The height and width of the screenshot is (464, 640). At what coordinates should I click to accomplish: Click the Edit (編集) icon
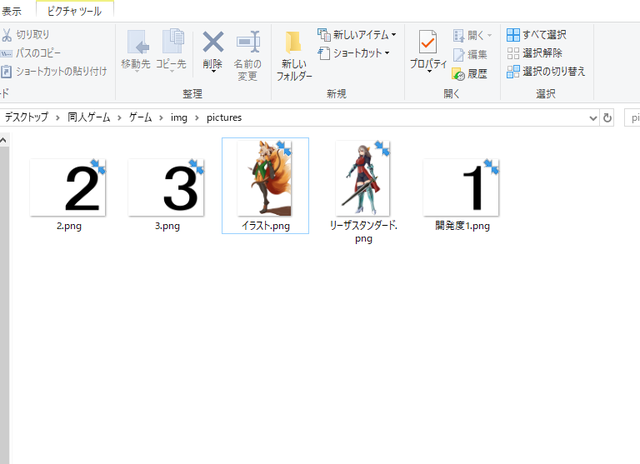click(x=458, y=55)
